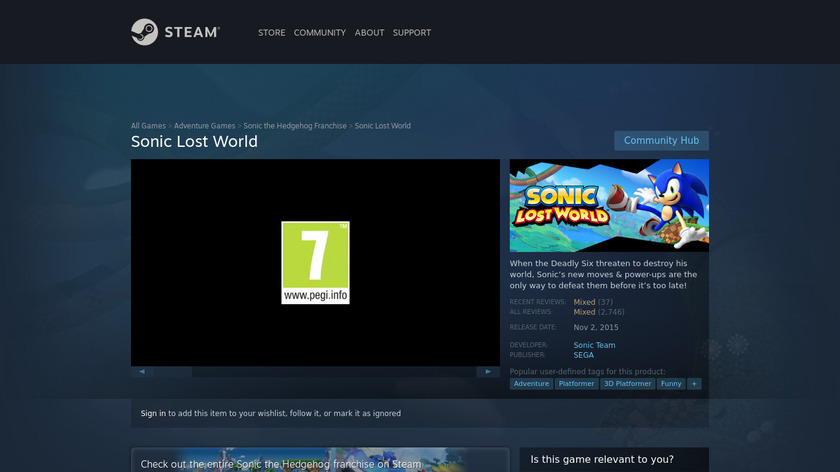
Task: Open the Community Hub button
Action: point(661,140)
